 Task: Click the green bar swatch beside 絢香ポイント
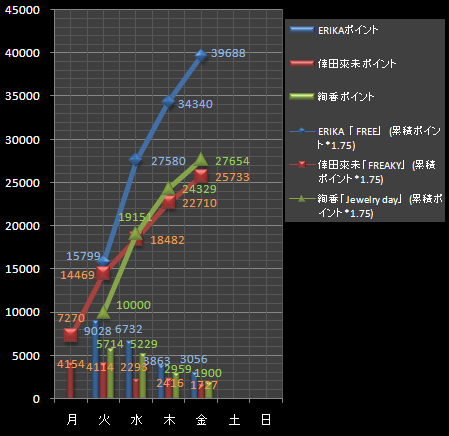302,97
